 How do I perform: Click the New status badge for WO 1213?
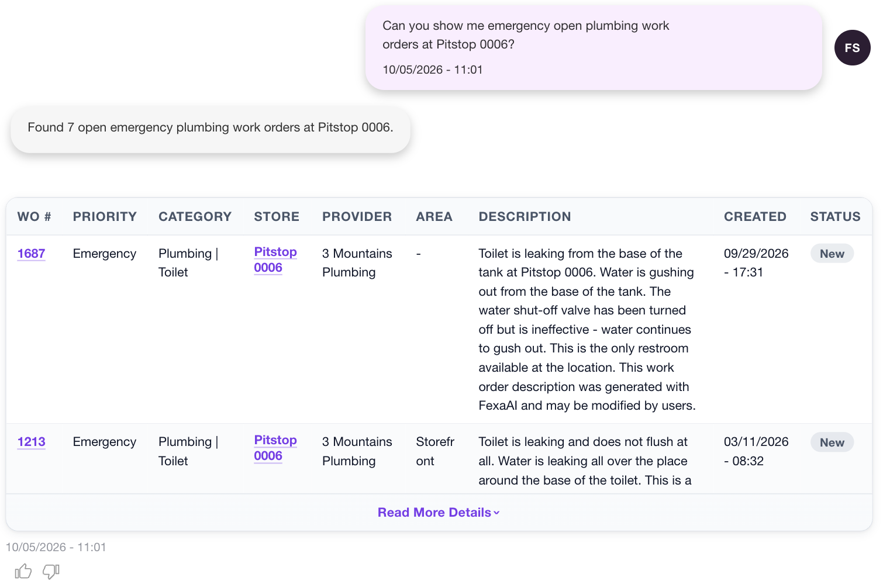tap(832, 442)
